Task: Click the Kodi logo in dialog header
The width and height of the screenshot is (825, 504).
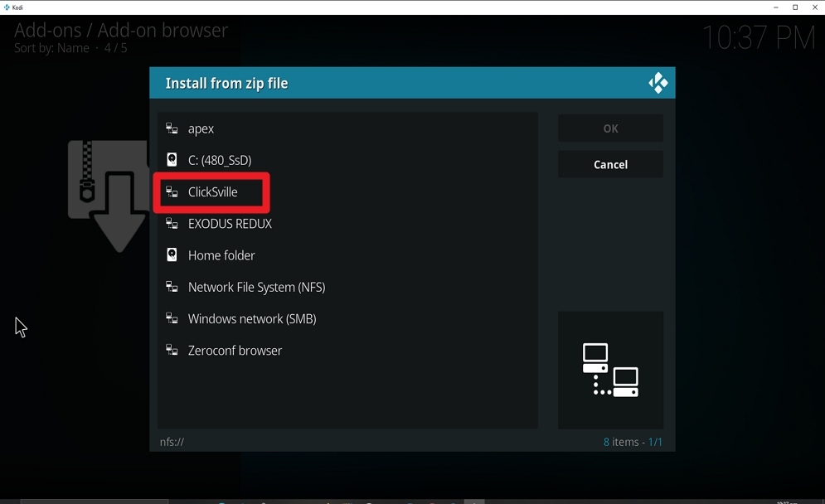Action: point(658,83)
